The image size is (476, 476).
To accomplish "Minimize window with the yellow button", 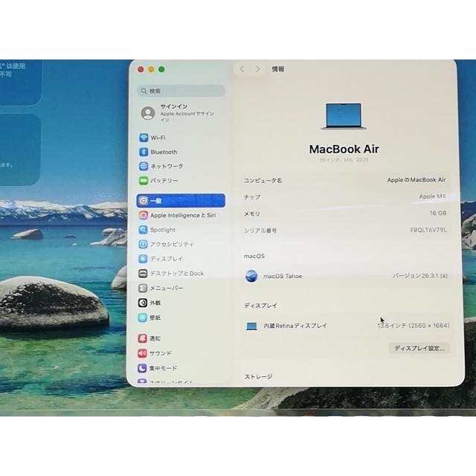I will pyautogui.click(x=151, y=69).
